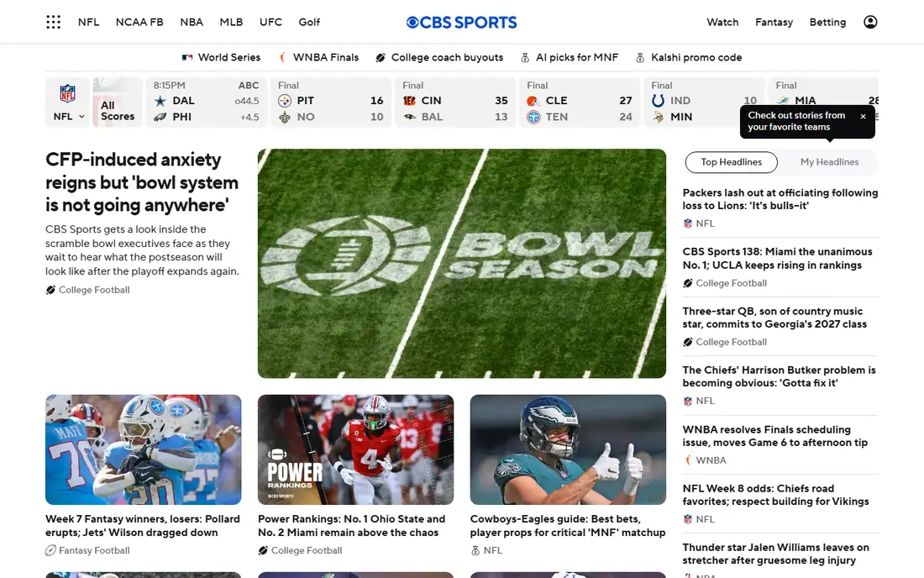
Task: Open the DAL vs PHI 8:15PM game
Action: pyautogui.click(x=207, y=102)
